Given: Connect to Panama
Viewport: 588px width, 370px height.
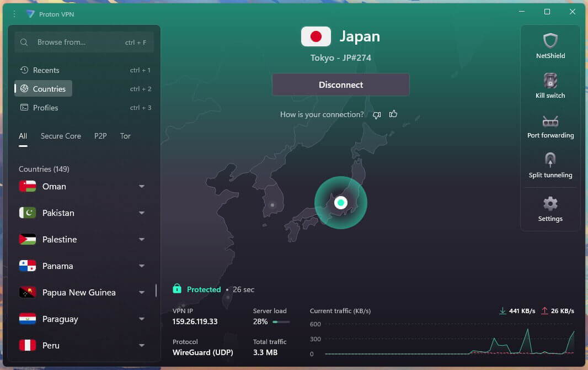Looking at the screenshot, I should (57, 266).
